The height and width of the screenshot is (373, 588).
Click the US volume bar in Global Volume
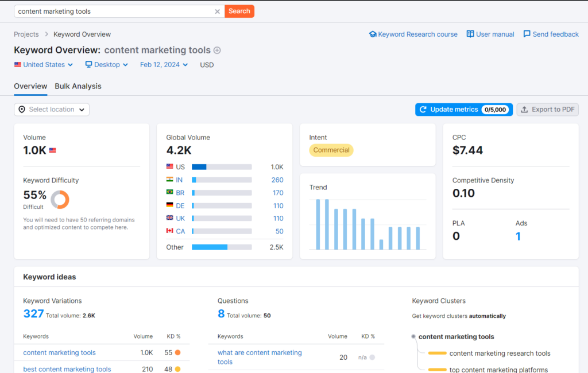(222, 167)
